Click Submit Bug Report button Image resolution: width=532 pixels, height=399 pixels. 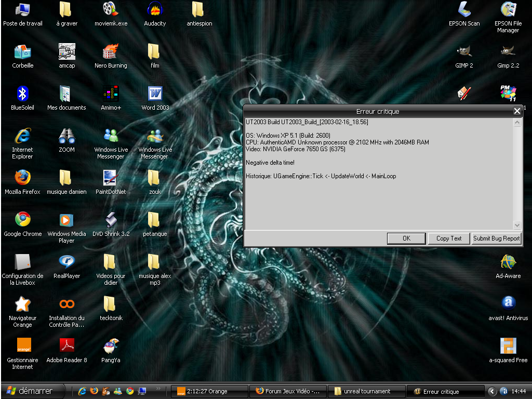tap(496, 238)
